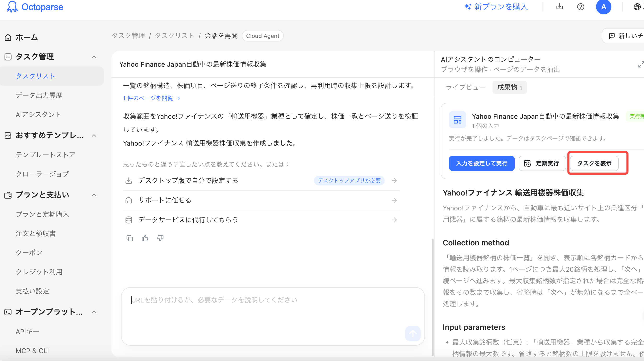Open the help question mark icon
This screenshot has height=361, width=644.
(580, 7)
